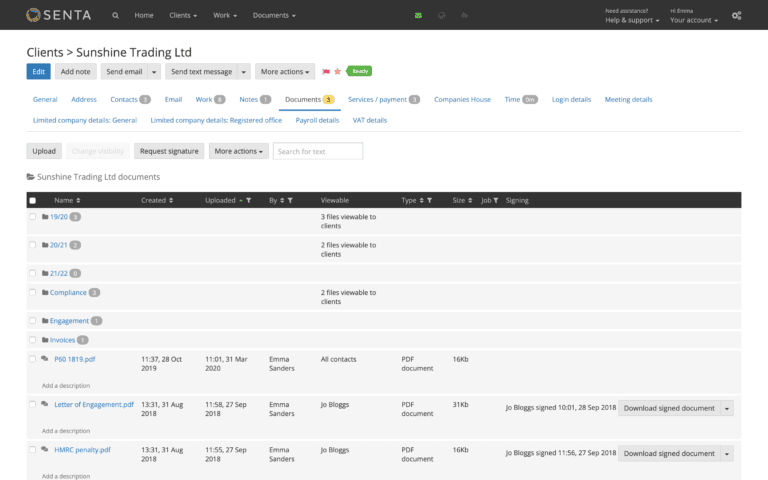Toggle the star favourite icon

tap(337, 72)
